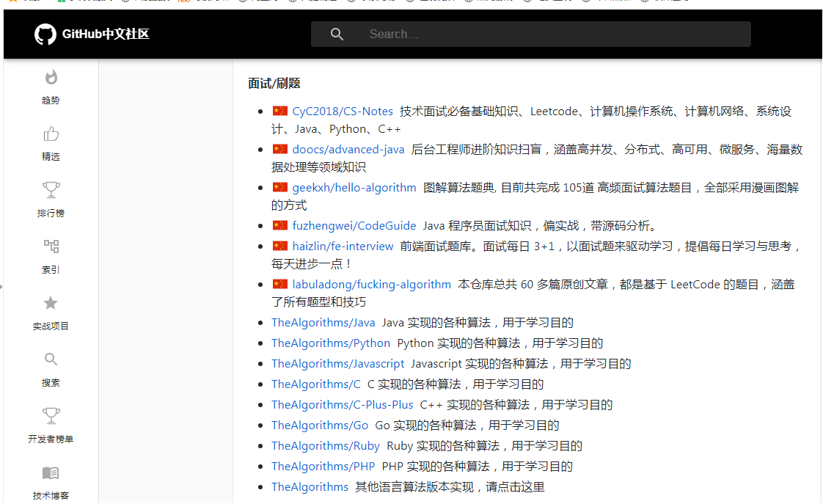This screenshot has width=823, height=504.
Task: Open 开发者榜单 trophy icon
Action: [51, 415]
